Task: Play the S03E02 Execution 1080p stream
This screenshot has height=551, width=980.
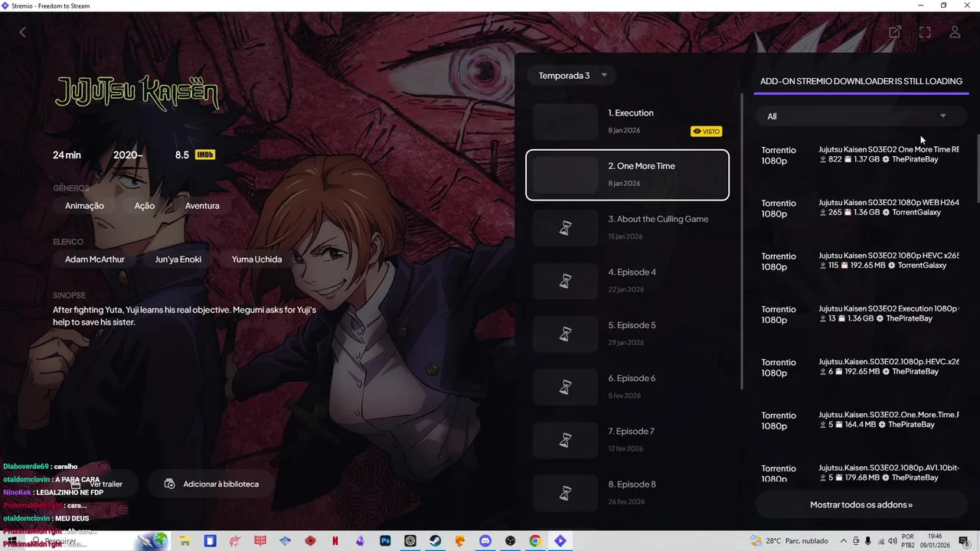Action: coord(861,314)
